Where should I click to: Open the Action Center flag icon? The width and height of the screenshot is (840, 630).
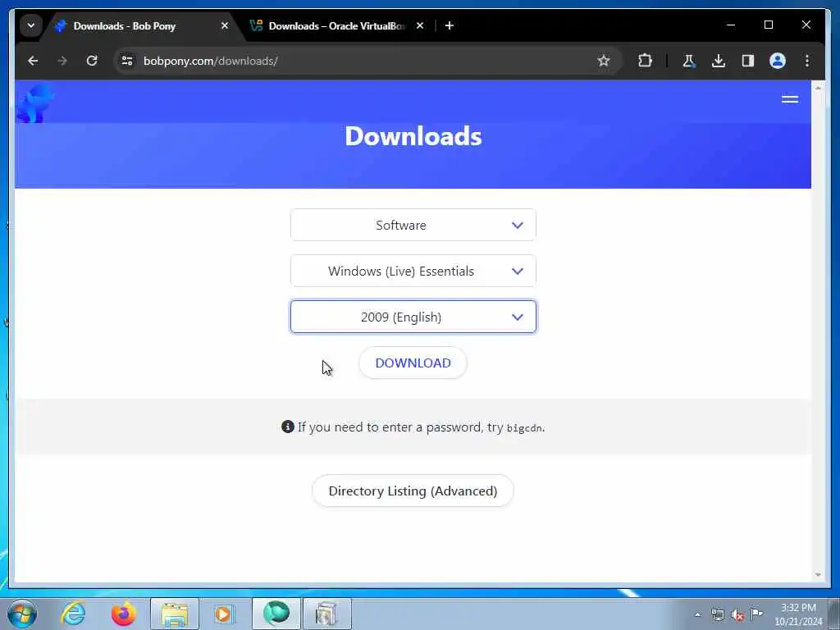click(x=757, y=614)
